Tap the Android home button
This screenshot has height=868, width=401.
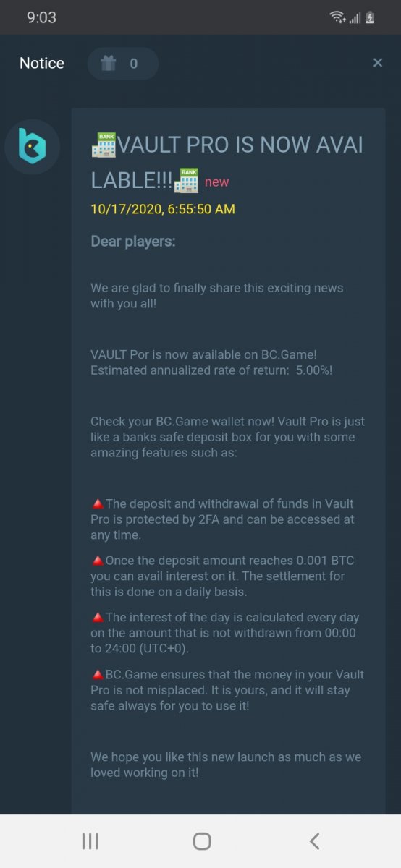coord(202,841)
